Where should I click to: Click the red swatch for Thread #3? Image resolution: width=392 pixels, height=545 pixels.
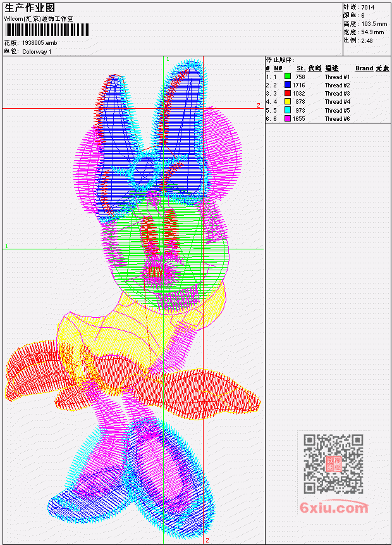[288, 93]
